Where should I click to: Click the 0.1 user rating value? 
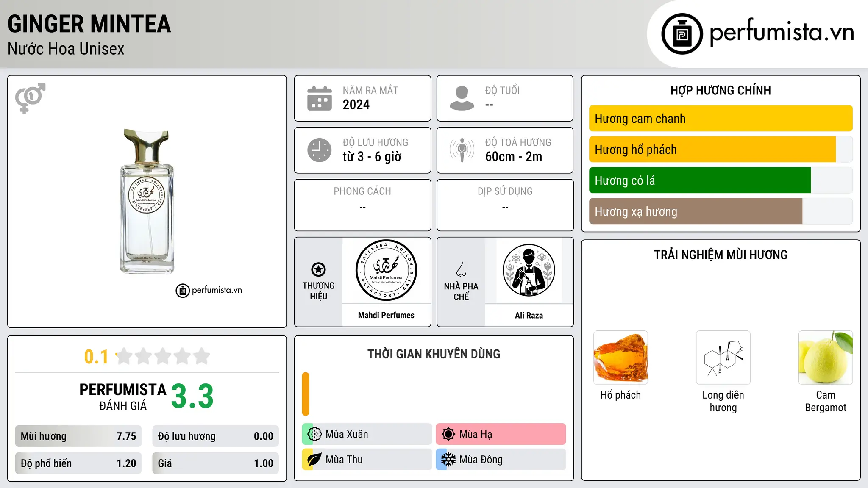[96, 357]
